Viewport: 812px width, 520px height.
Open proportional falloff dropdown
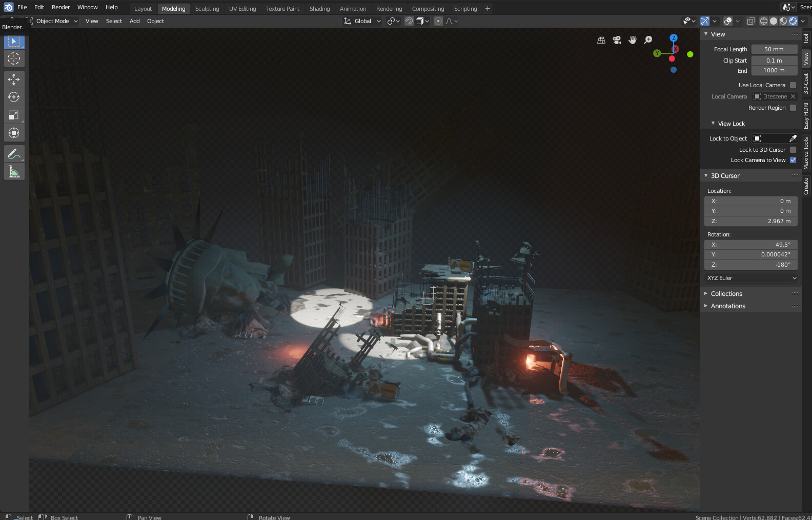coord(452,21)
